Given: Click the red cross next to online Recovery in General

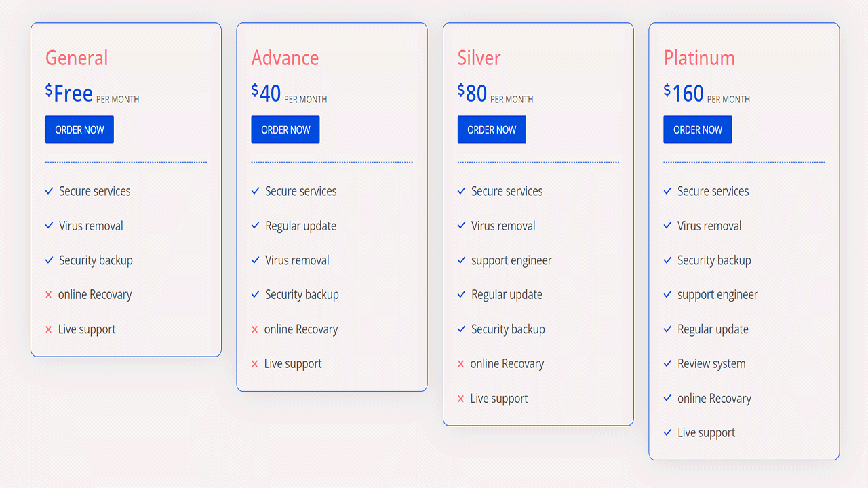Looking at the screenshot, I should (49, 294).
